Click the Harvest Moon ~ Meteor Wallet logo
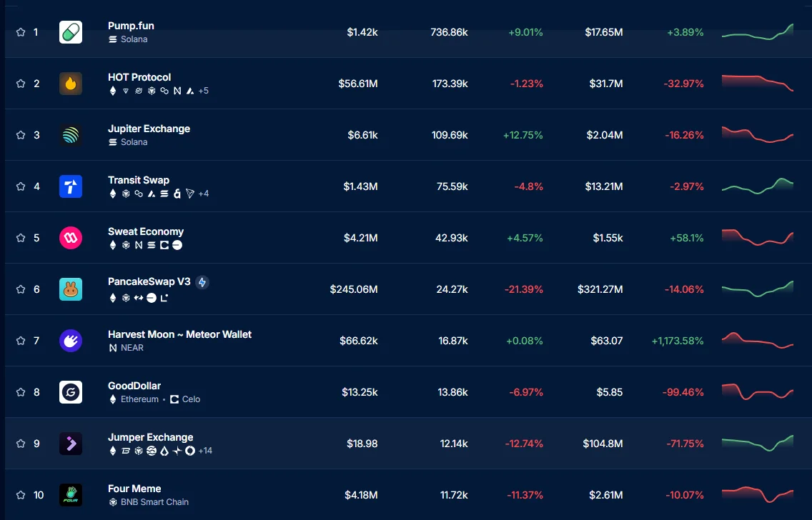This screenshot has width=812, height=520. point(70,341)
